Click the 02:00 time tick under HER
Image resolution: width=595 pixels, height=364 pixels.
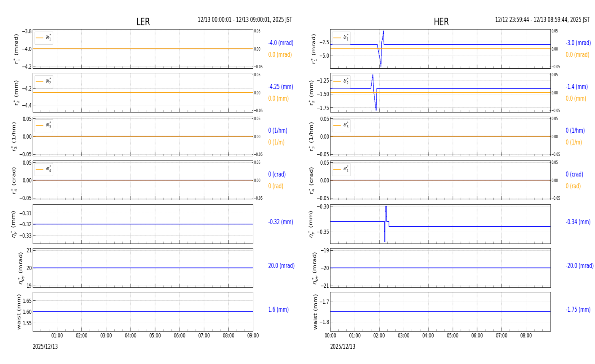(x=379, y=336)
